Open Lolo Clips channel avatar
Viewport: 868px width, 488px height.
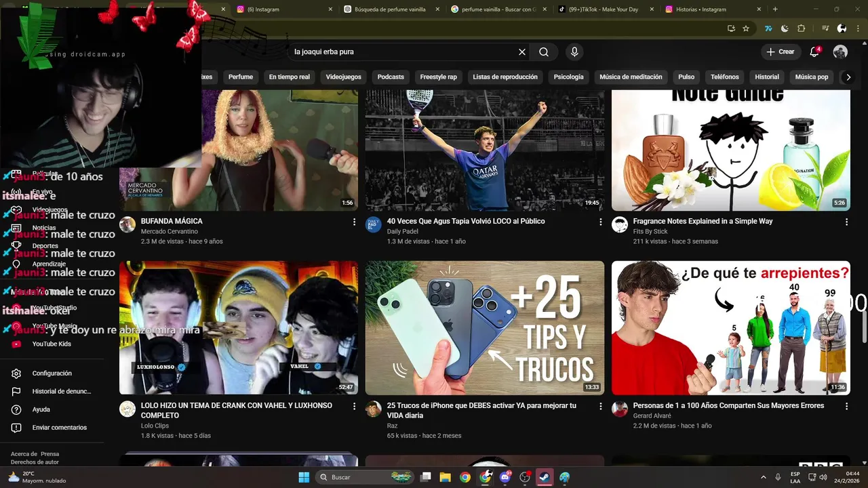tap(127, 409)
